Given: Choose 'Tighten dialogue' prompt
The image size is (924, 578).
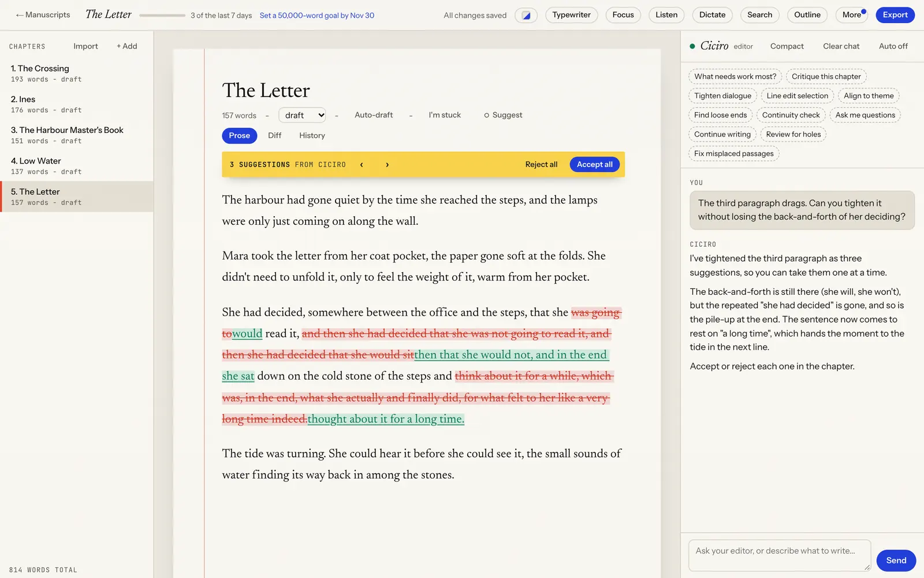Looking at the screenshot, I should tap(722, 96).
